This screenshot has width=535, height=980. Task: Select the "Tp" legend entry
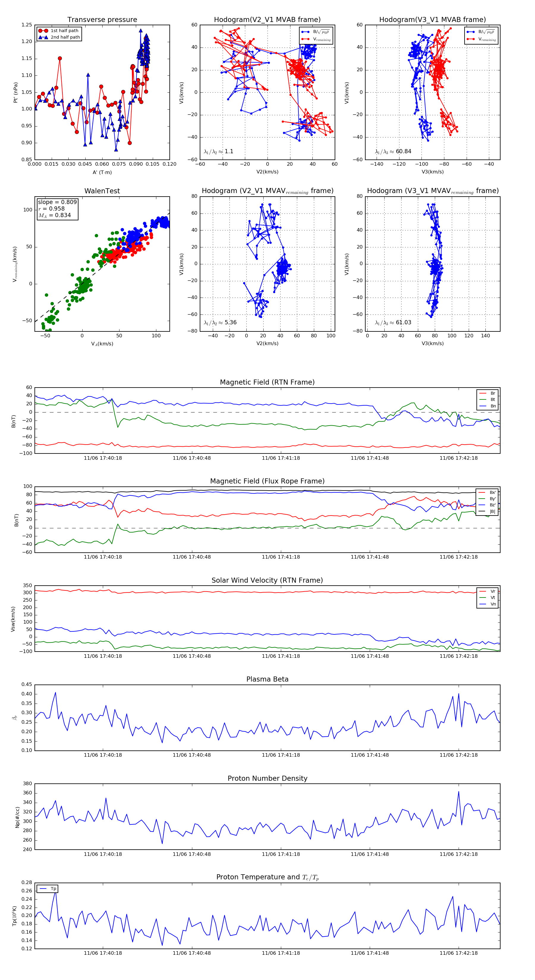(x=48, y=889)
